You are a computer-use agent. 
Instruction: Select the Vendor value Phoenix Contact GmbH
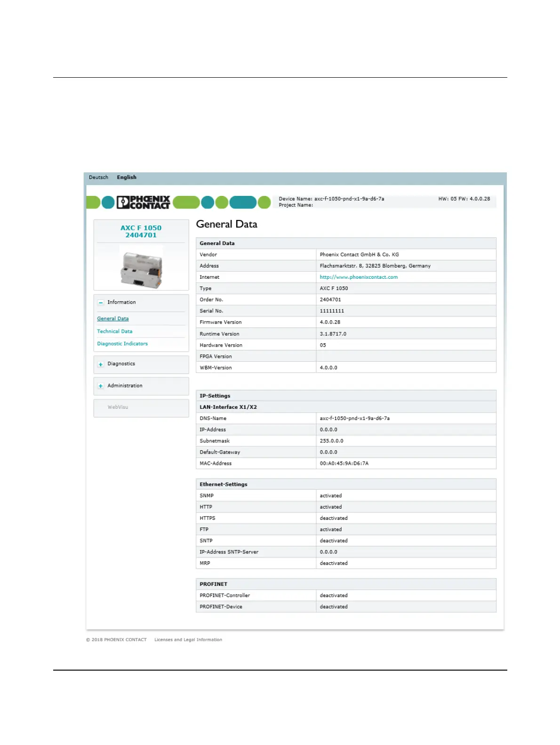[359, 255]
